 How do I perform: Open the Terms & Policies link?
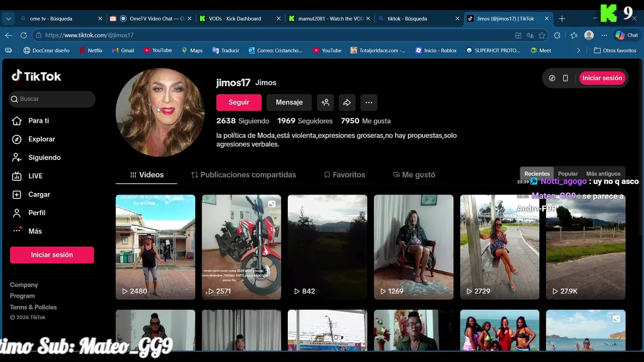(33, 307)
